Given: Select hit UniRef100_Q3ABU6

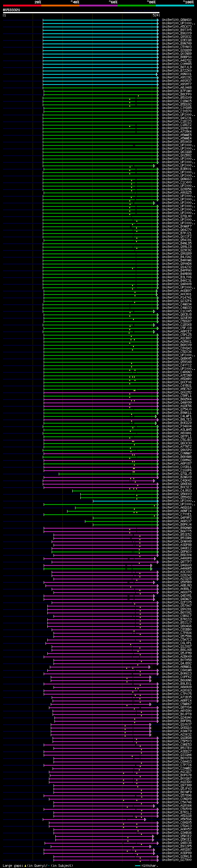Looking at the screenshot, I should (176, 833).
